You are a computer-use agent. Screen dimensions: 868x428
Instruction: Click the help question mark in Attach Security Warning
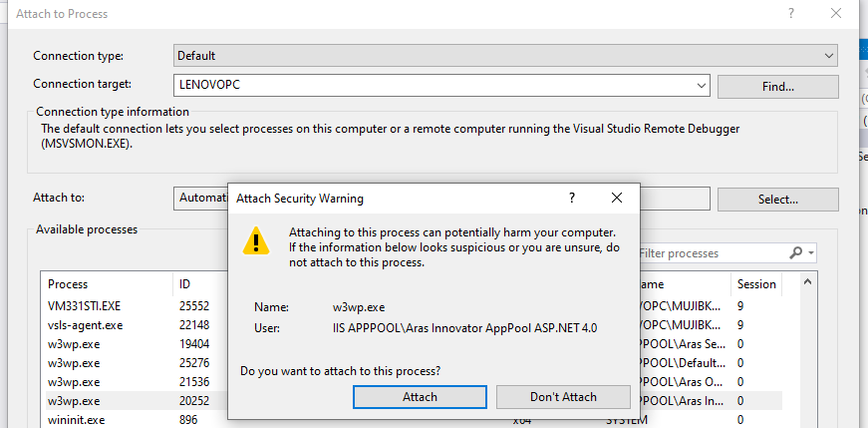click(571, 198)
